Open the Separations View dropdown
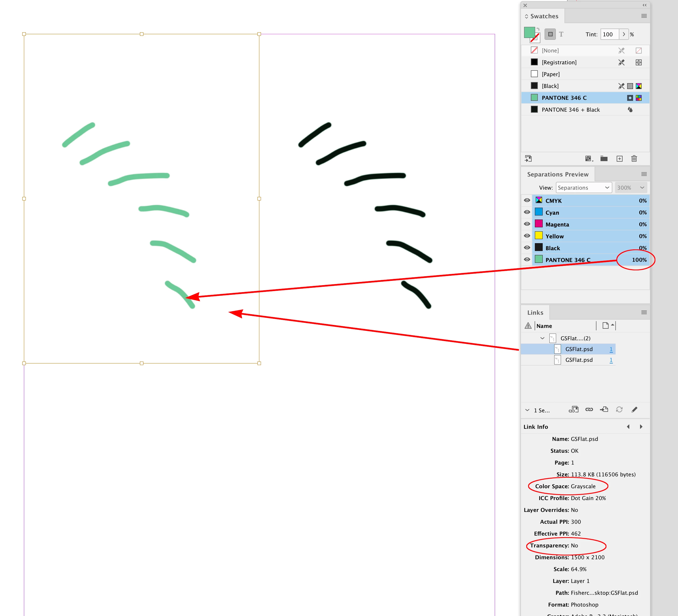 (584, 188)
